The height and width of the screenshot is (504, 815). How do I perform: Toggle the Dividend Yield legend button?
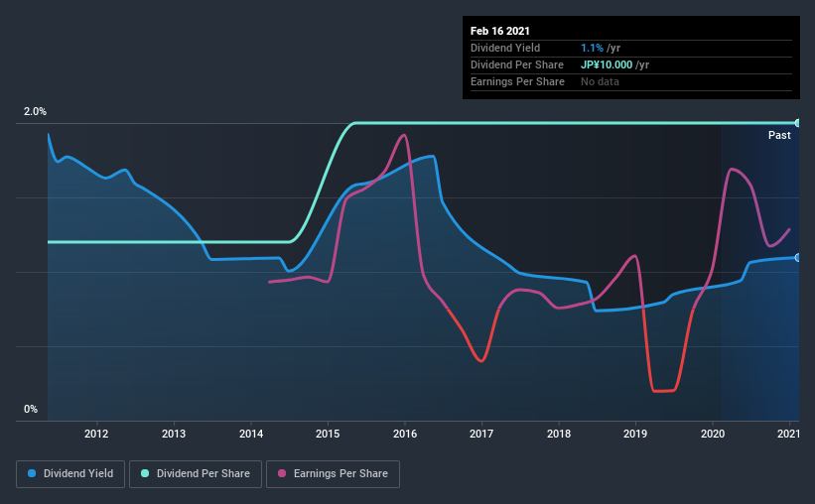coord(70,474)
